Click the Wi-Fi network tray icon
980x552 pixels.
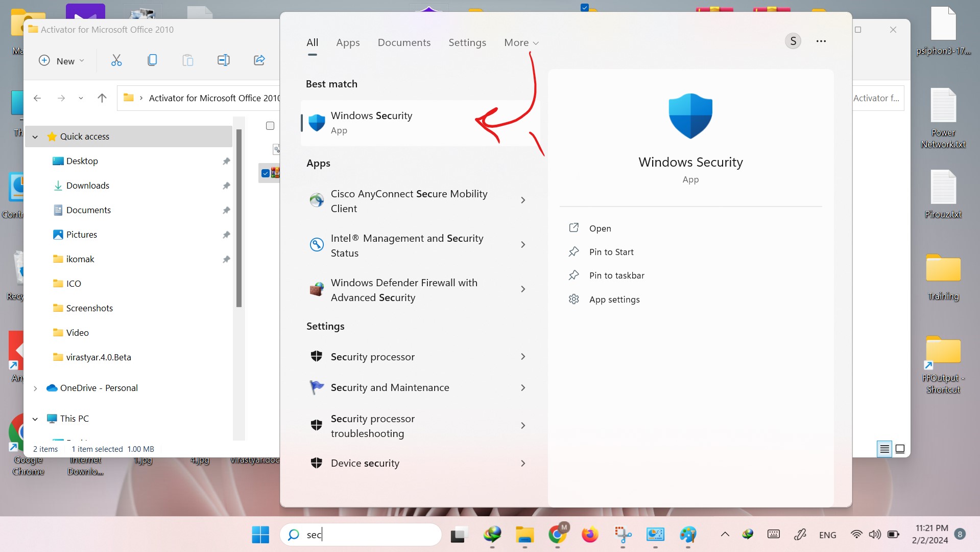(x=856, y=535)
